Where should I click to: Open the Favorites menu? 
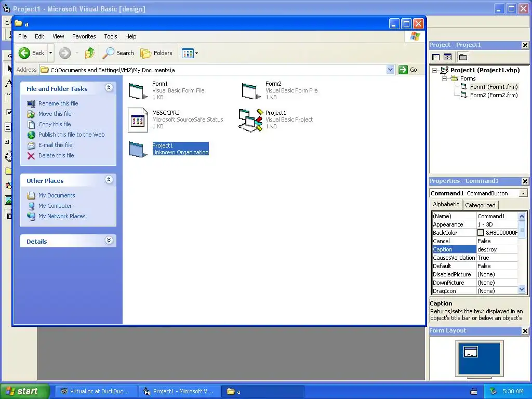(84, 36)
